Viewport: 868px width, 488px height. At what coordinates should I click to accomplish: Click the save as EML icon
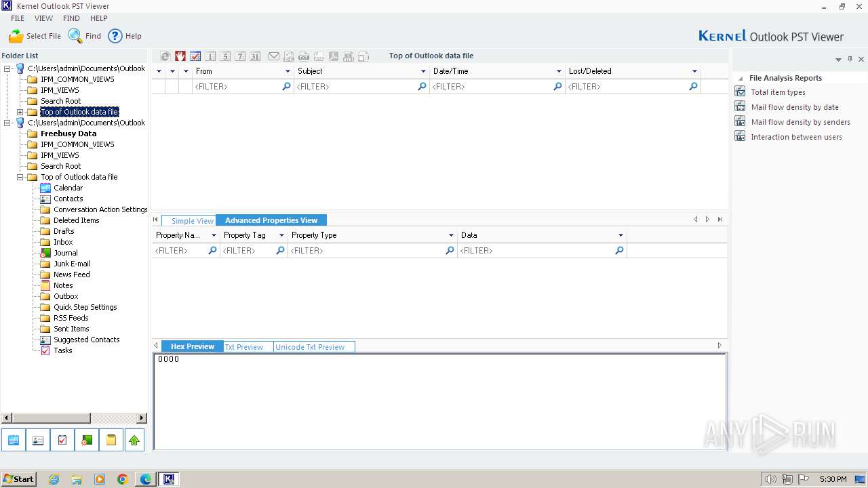(x=289, y=56)
